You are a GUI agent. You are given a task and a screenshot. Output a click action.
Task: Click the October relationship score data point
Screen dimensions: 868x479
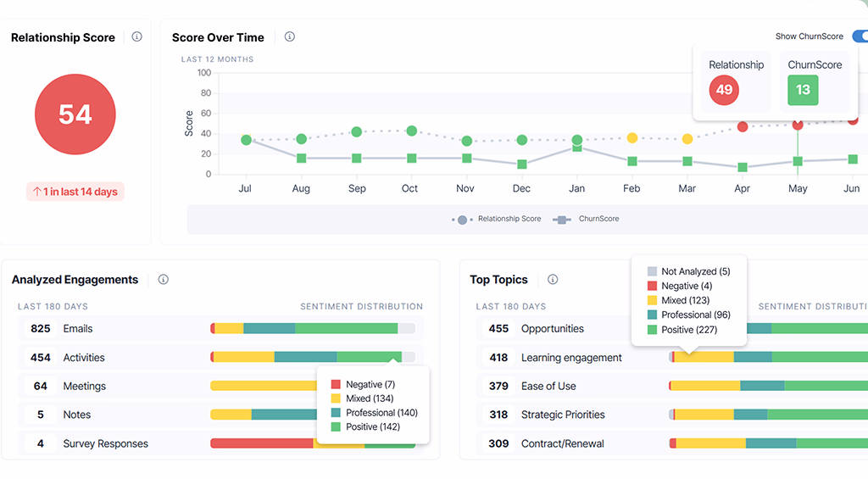pos(411,131)
